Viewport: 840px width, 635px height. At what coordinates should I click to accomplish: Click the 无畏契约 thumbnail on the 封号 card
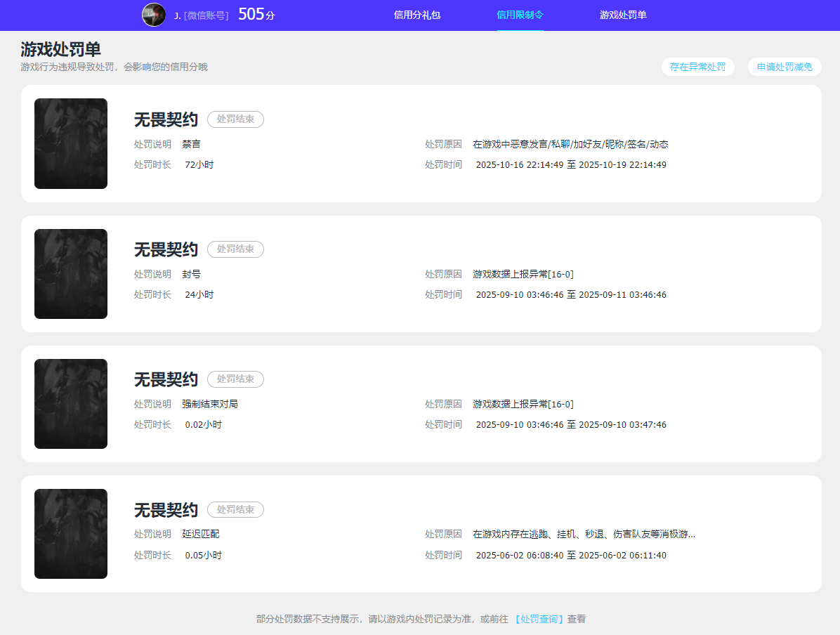70,273
